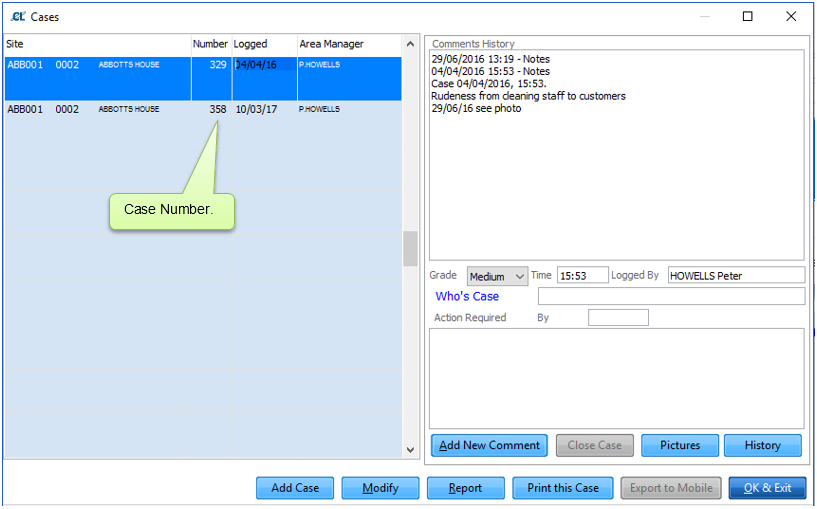The width and height of the screenshot is (817, 509).
Task: Select case number 358 row
Action: (x=203, y=123)
